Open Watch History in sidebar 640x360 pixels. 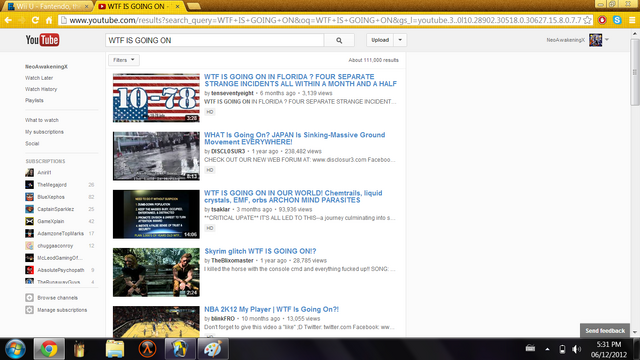[x=41, y=89]
